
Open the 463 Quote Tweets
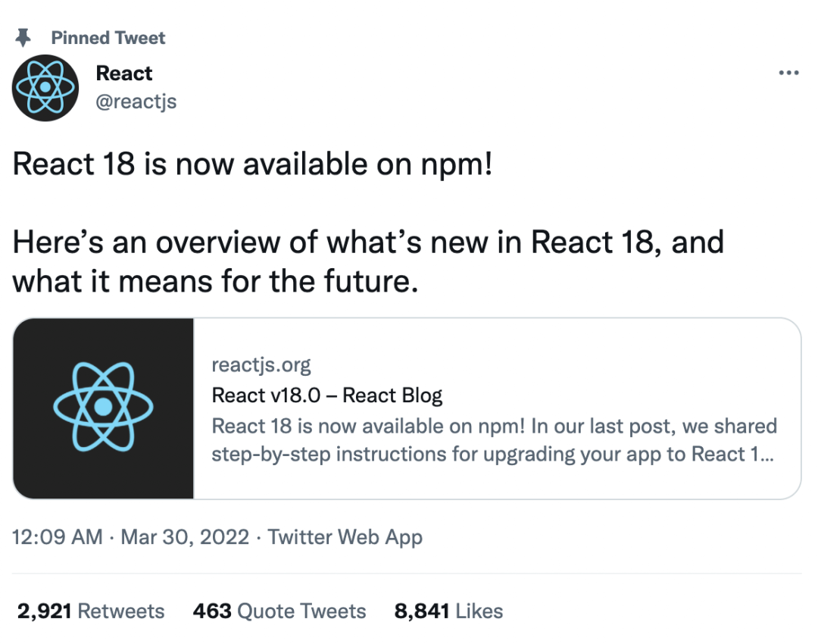[279, 611]
